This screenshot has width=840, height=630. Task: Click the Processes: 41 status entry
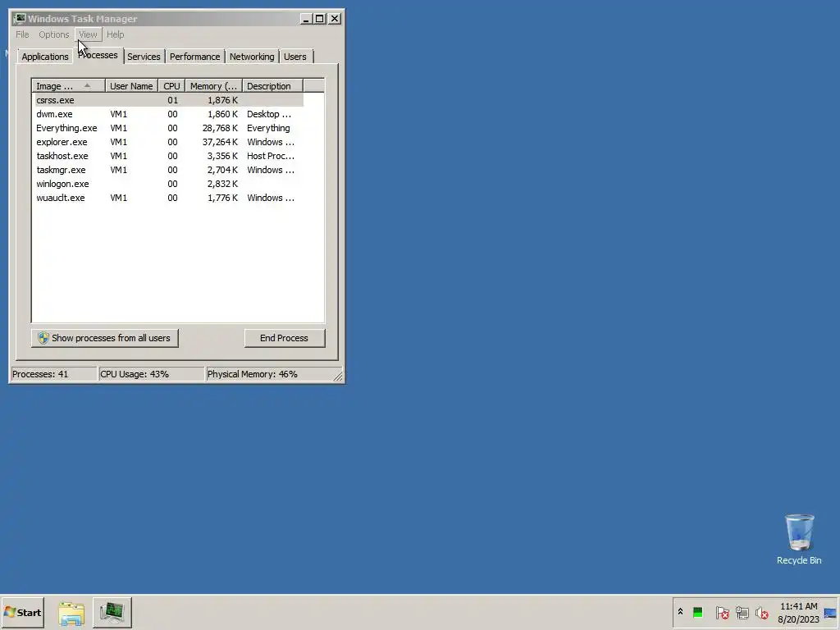point(53,374)
